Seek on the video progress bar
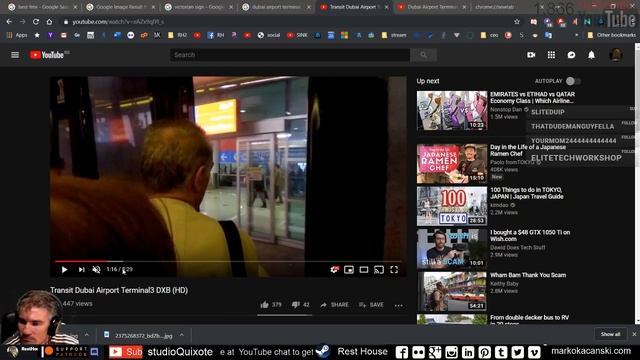Viewport: 640px width, 360px height. click(x=228, y=261)
